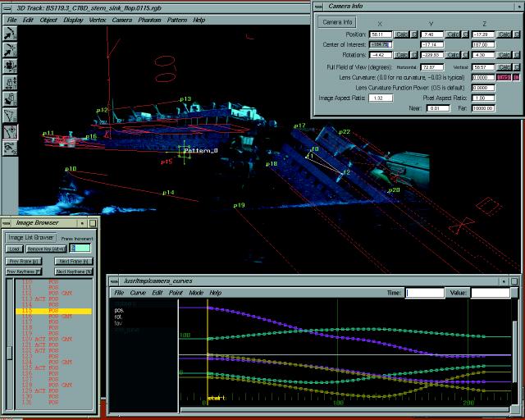Image resolution: width=525 pixels, height=420 pixels.
Task: Toggle the C button beside Rotations Y Calc
Action: (x=463, y=55)
